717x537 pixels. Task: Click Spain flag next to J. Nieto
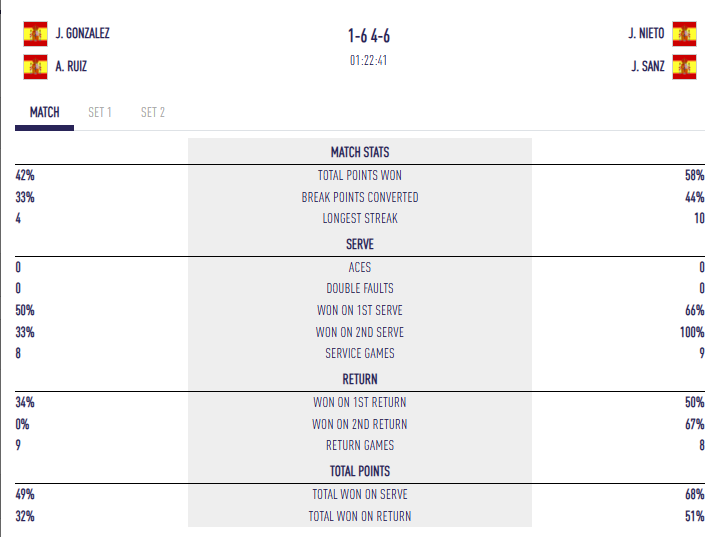point(684,34)
